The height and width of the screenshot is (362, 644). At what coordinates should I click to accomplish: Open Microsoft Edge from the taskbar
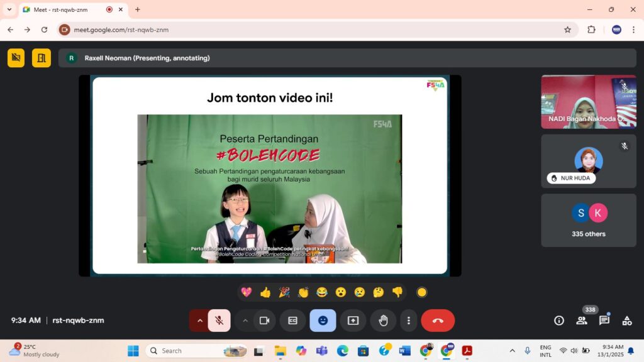coord(343,351)
